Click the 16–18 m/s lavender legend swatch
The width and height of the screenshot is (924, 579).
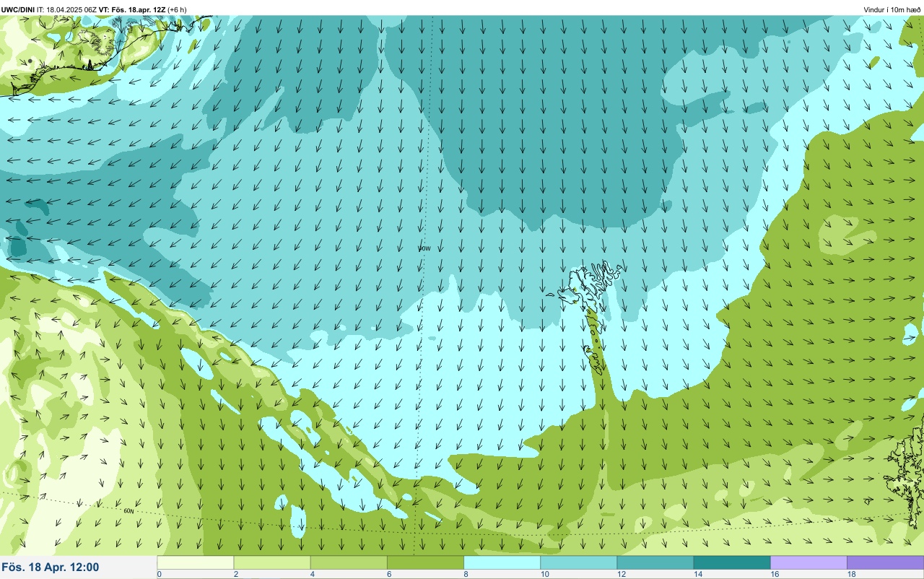(808, 562)
